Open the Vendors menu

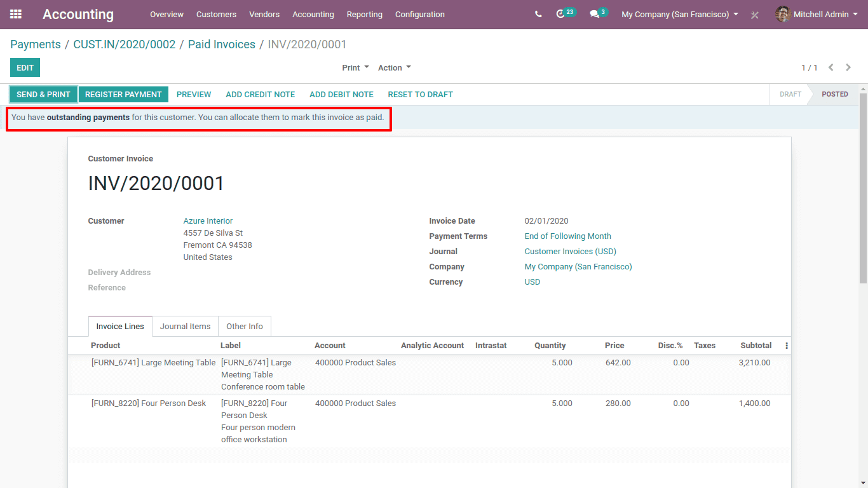click(264, 14)
